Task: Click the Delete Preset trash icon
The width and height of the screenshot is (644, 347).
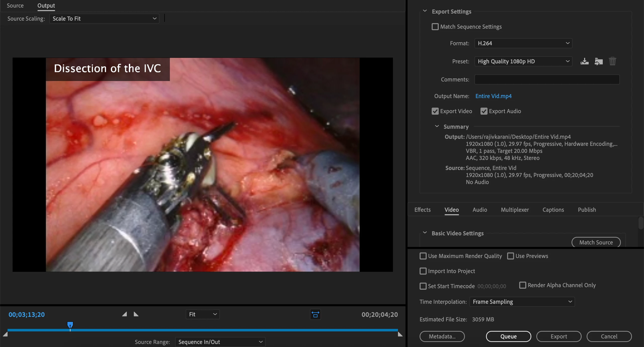Action: (612, 61)
